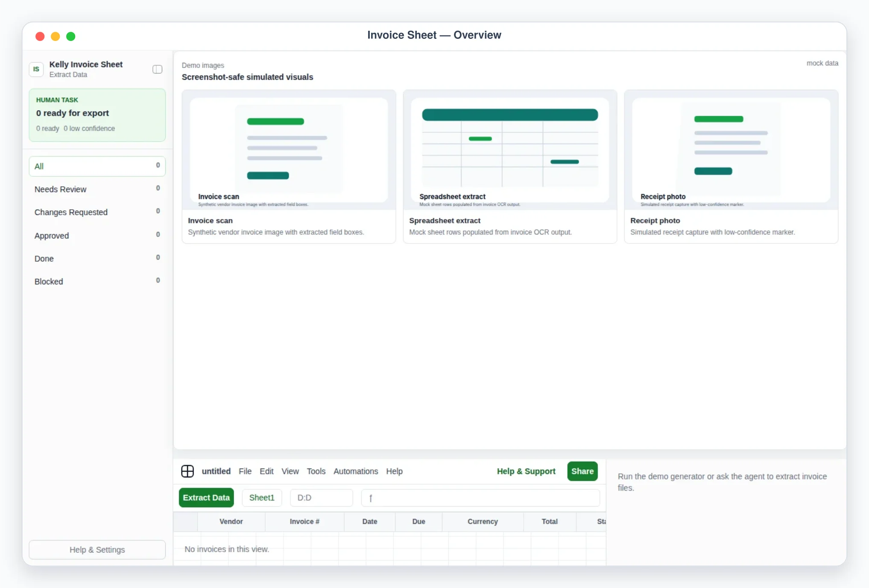Open the Spreadsheet extract thumbnail

[510, 150]
